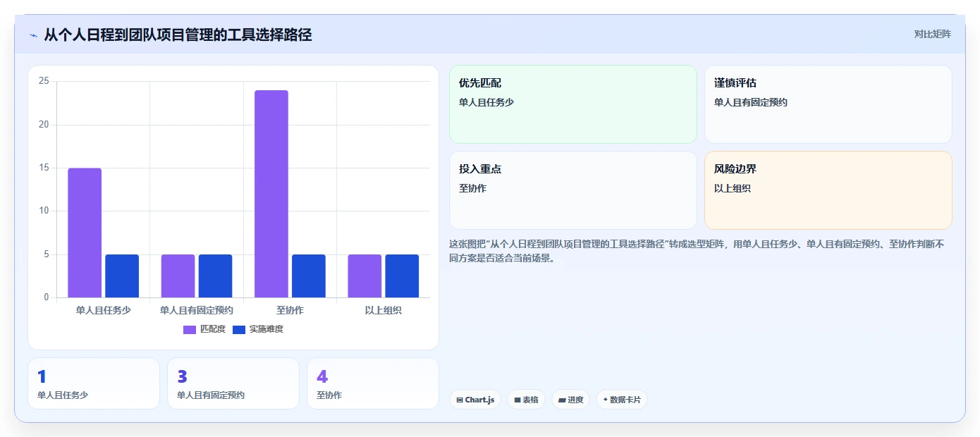Click the y-axis value 15
The height and width of the screenshot is (437, 980).
pyautogui.click(x=44, y=168)
